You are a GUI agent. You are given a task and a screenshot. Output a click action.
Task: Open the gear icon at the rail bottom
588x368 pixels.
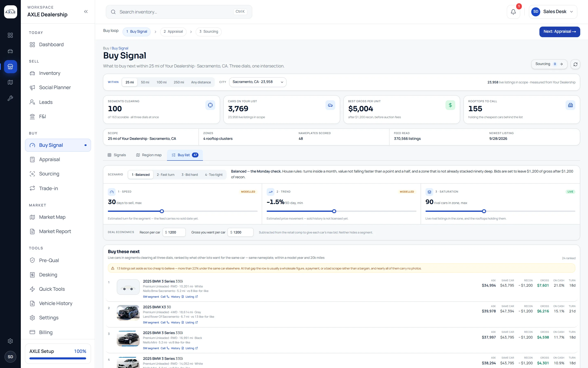[10, 341]
